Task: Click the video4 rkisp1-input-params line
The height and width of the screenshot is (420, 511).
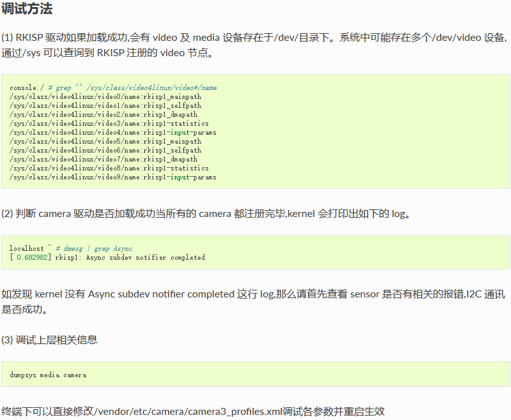Action: 113,133
